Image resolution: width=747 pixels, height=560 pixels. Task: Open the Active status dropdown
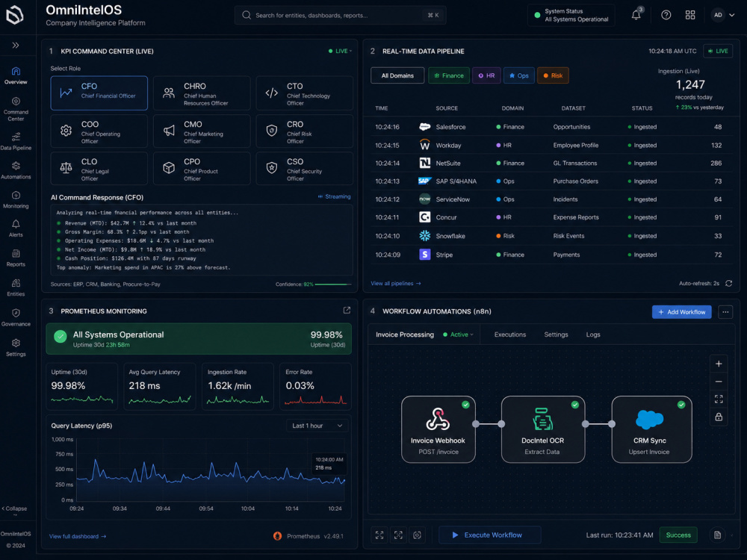(x=459, y=335)
